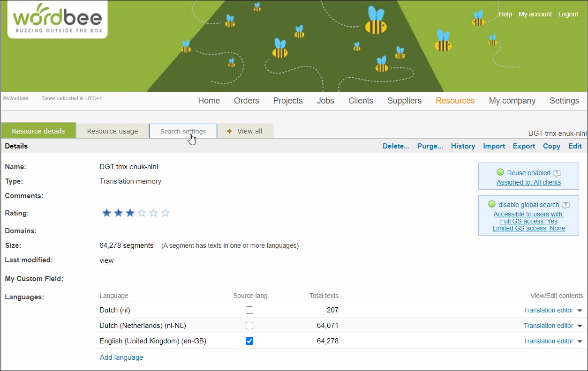The image size is (588, 371).
Task: Click the Add language link
Action: click(x=121, y=357)
